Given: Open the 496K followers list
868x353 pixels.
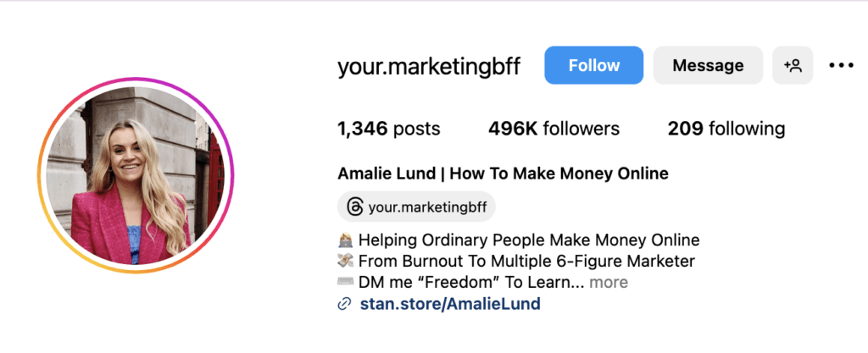Looking at the screenshot, I should click(x=554, y=129).
